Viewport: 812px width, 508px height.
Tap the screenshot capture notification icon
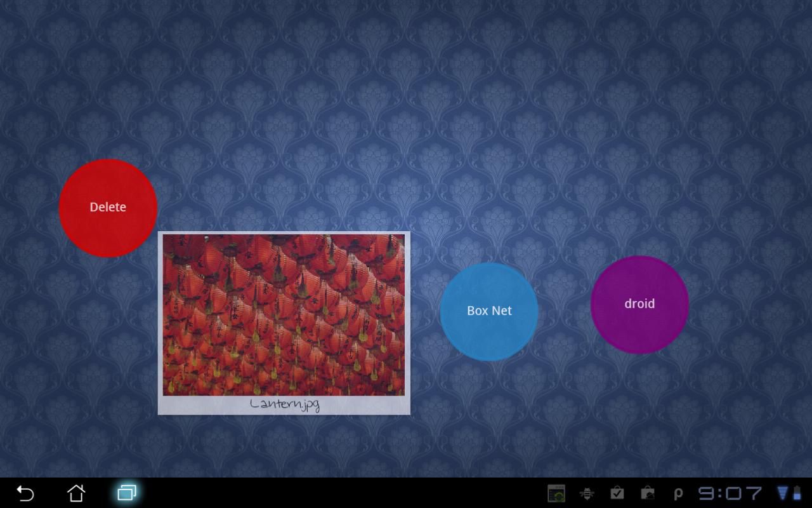(x=556, y=493)
